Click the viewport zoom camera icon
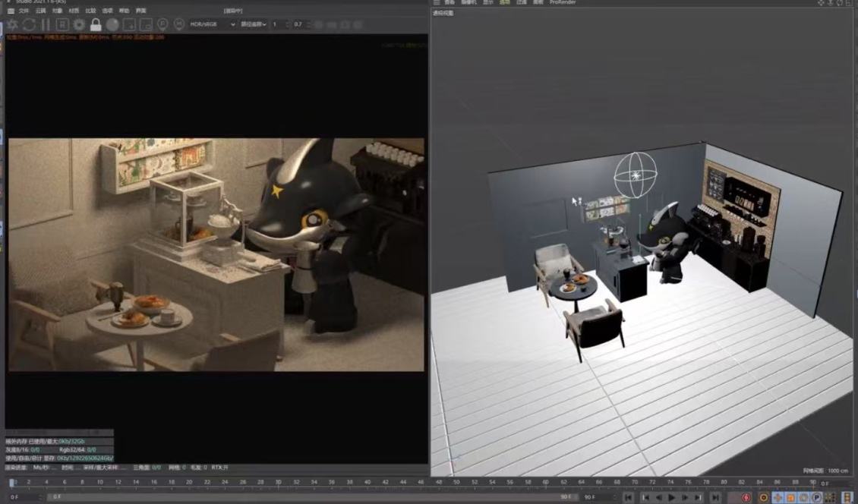This screenshot has width=858, height=504. pyautogui.click(x=830, y=3)
